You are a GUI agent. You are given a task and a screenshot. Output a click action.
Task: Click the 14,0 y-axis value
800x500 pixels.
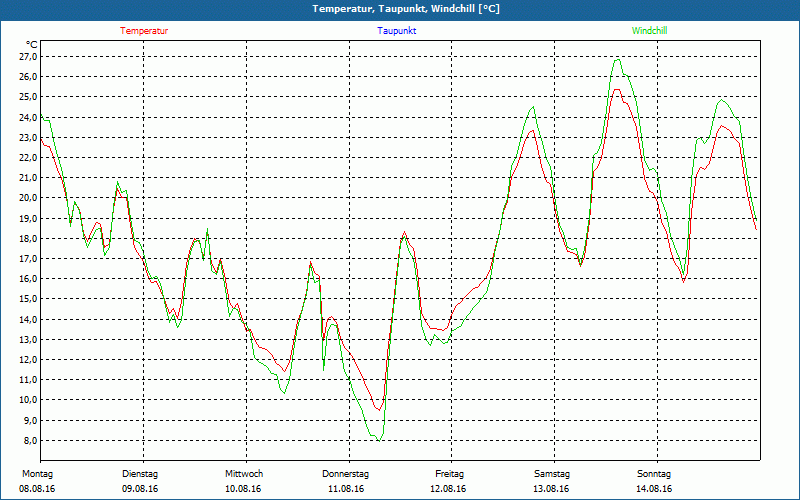point(28,319)
